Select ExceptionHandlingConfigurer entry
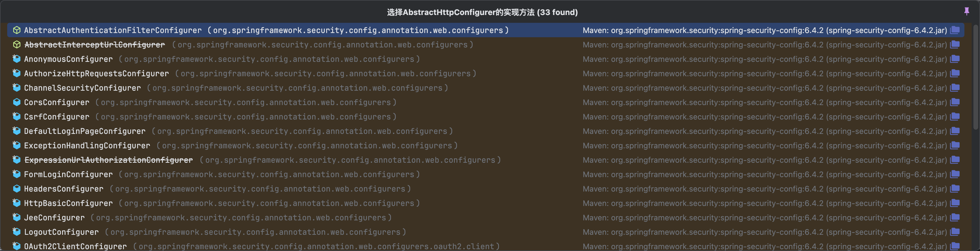This screenshot has height=251, width=980. tap(87, 146)
